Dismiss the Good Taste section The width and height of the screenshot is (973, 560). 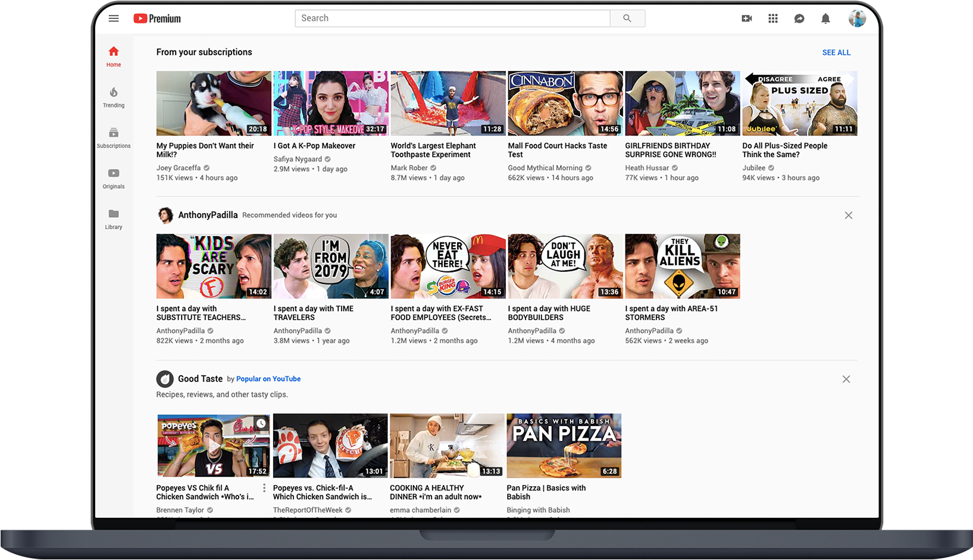coord(846,378)
